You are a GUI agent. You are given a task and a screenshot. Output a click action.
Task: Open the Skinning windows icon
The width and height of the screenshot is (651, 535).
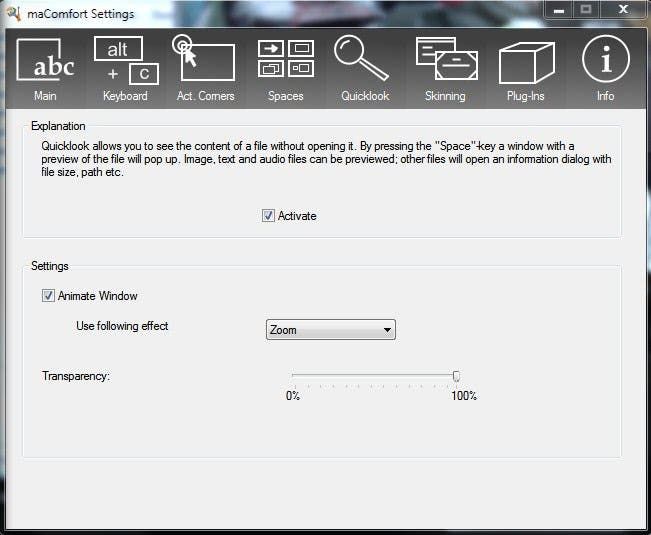pos(446,59)
